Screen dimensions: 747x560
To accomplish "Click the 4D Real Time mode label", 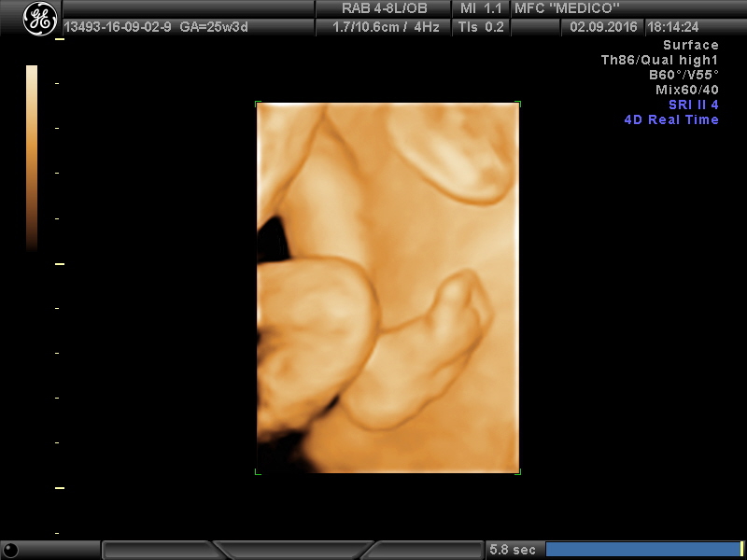I will tap(671, 119).
